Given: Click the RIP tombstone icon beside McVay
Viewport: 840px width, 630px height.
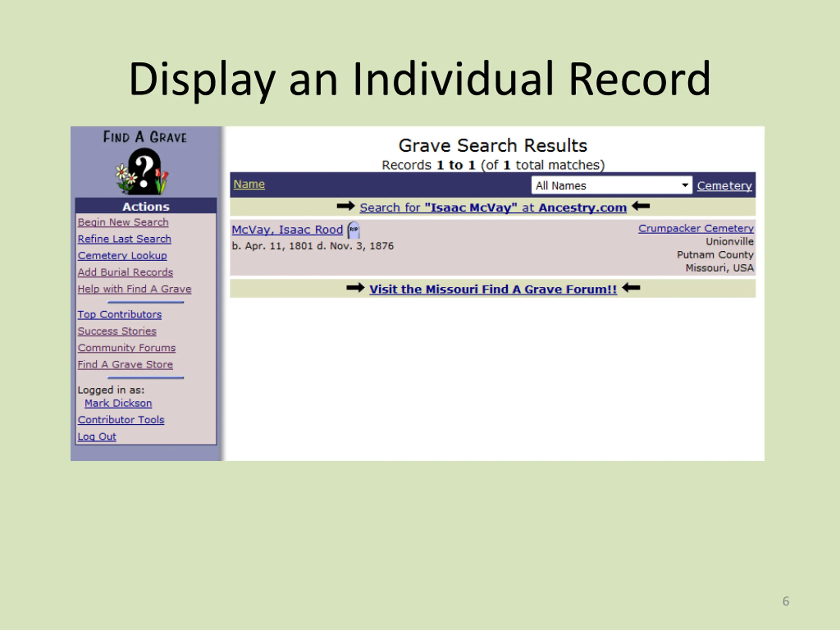Looking at the screenshot, I should pos(353,230).
